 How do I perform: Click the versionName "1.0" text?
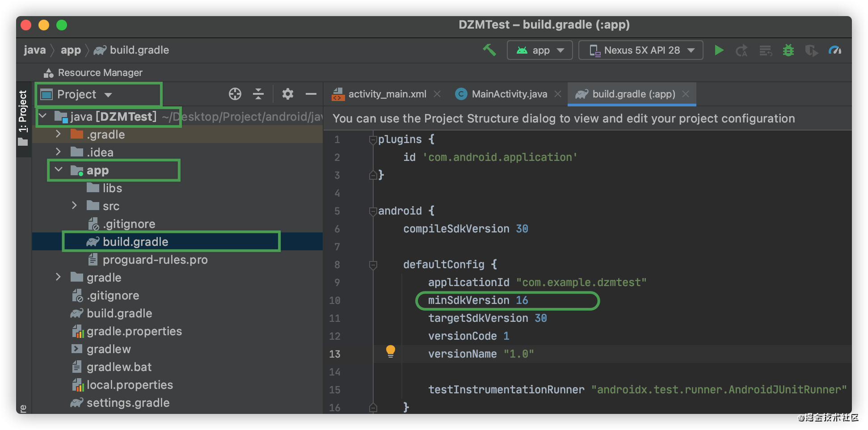[x=481, y=354]
